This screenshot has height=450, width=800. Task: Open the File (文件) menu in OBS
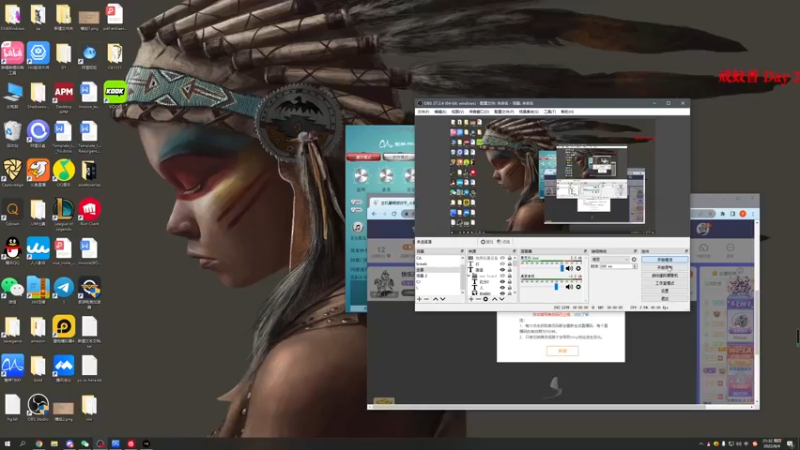pos(423,111)
